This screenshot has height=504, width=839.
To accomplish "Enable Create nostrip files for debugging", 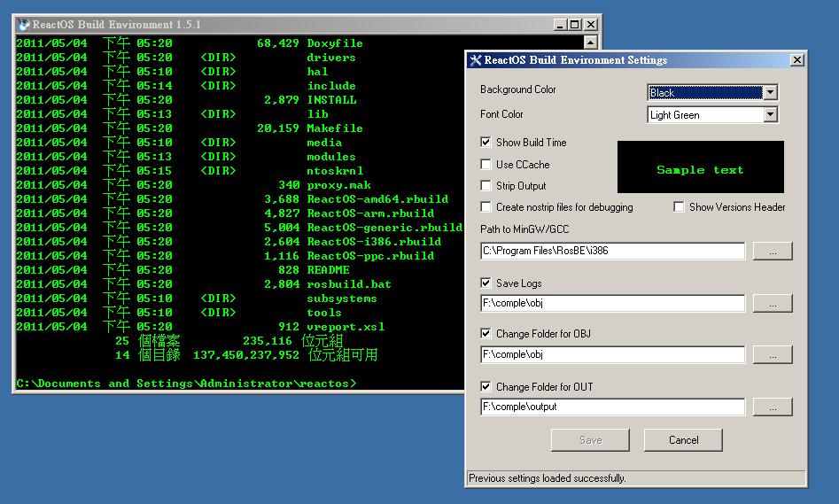I will pyautogui.click(x=486, y=207).
